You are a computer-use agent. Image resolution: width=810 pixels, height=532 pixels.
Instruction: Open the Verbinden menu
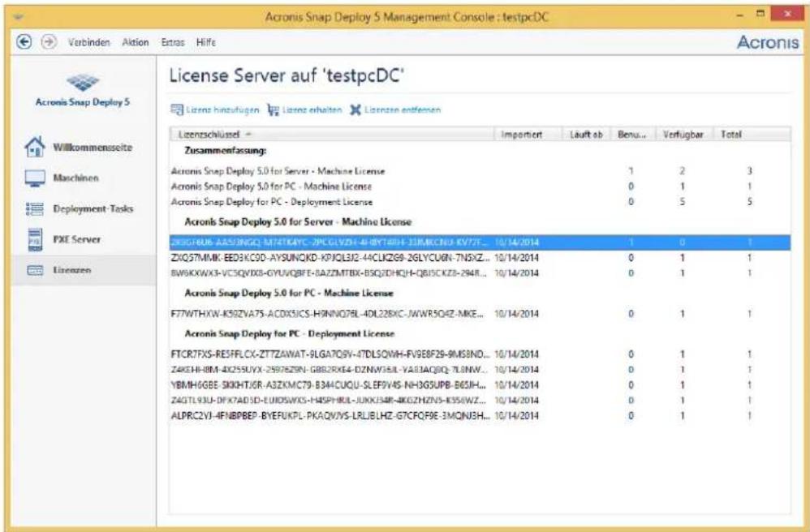click(88, 42)
